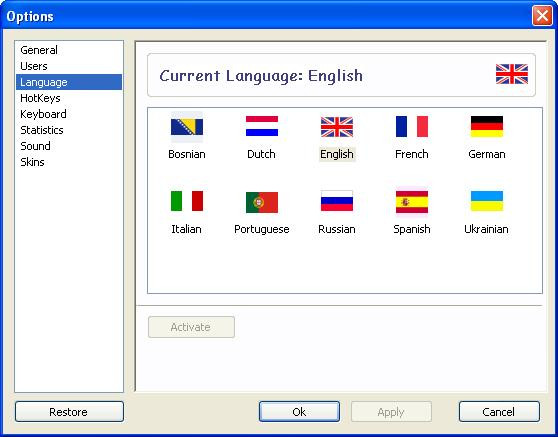
Task: Select the Portuguese flag icon
Action: (262, 202)
